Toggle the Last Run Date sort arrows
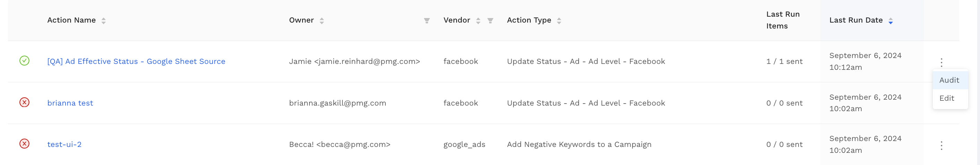The image size is (980, 165). click(x=890, y=20)
